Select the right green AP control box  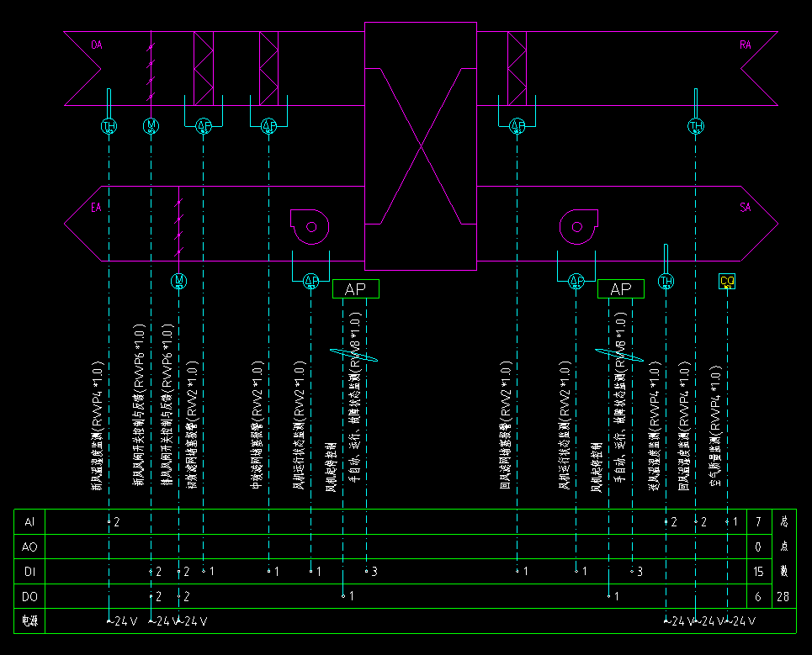pyautogui.click(x=620, y=289)
